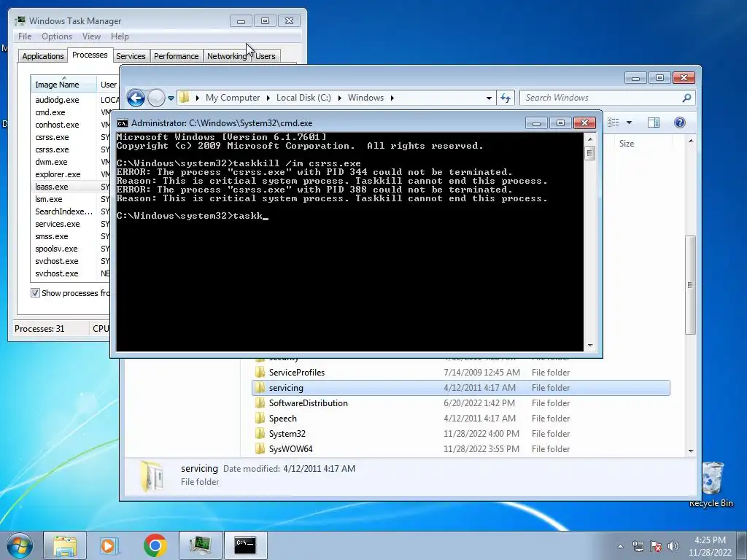Viewport: 747px width, 560px height.
Task: Click the Local Disk (C:) breadcrumb
Action: click(303, 98)
